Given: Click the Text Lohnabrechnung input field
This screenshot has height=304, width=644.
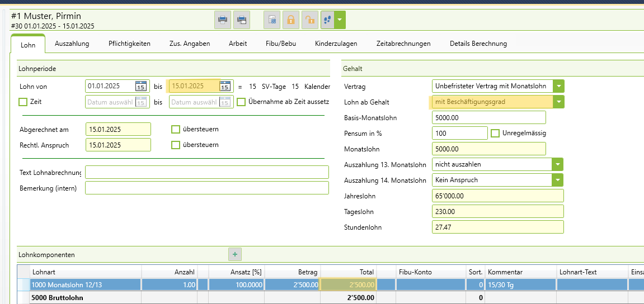Looking at the screenshot, I should point(206,172).
